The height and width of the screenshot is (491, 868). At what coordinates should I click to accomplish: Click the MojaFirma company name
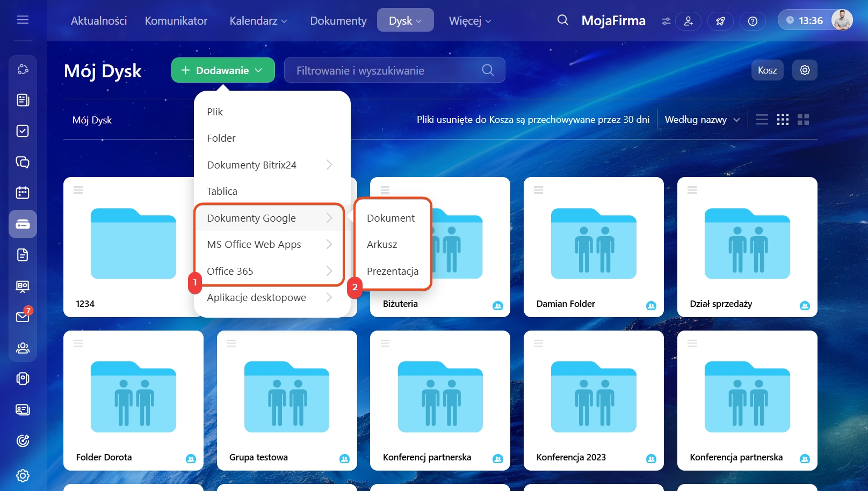click(x=613, y=20)
